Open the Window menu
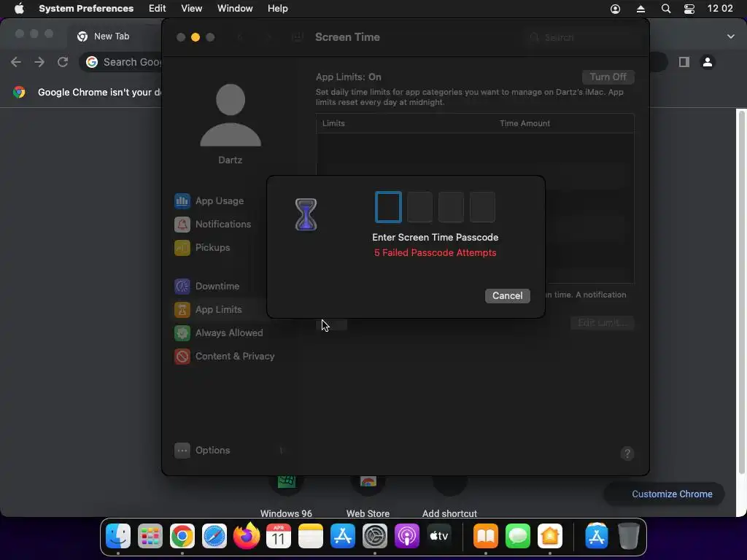The height and width of the screenshot is (560, 747). click(x=235, y=9)
